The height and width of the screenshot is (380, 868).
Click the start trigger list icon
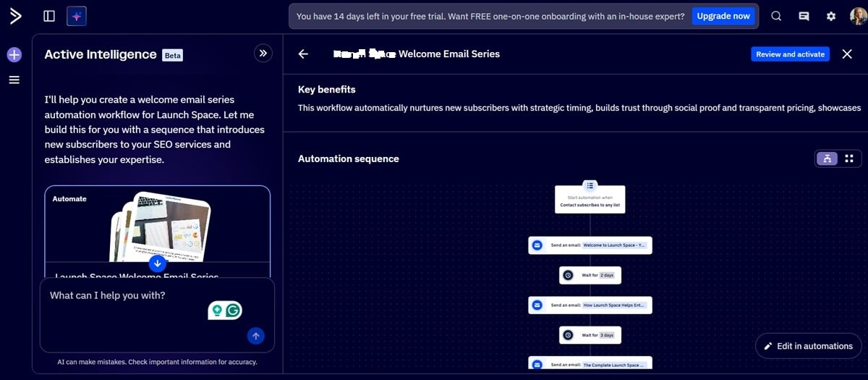pos(590,185)
